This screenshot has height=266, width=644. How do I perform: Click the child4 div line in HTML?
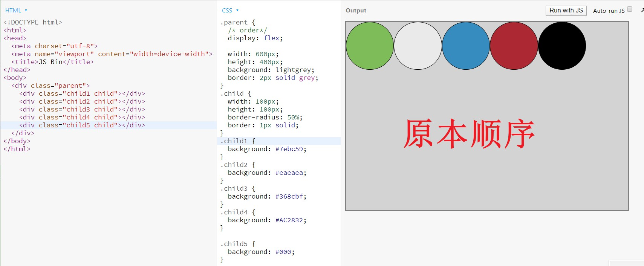coord(82,117)
